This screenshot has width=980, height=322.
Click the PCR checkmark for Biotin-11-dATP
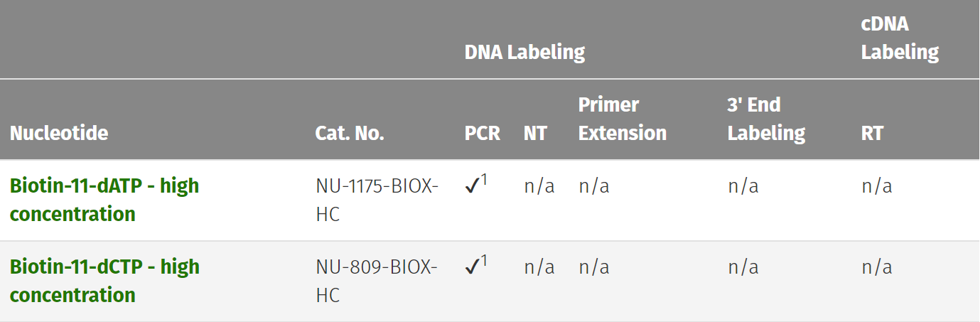click(473, 186)
